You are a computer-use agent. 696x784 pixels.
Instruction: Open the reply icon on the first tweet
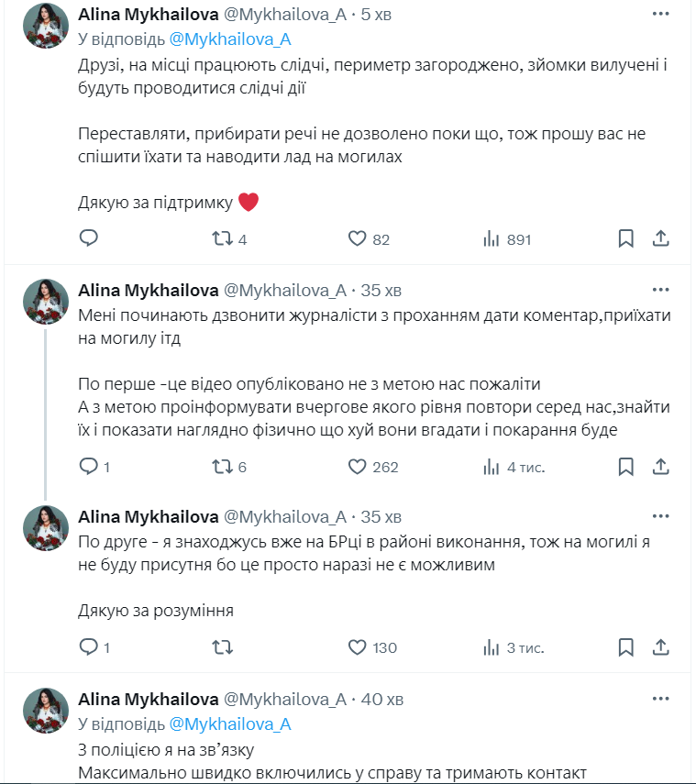(x=88, y=238)
